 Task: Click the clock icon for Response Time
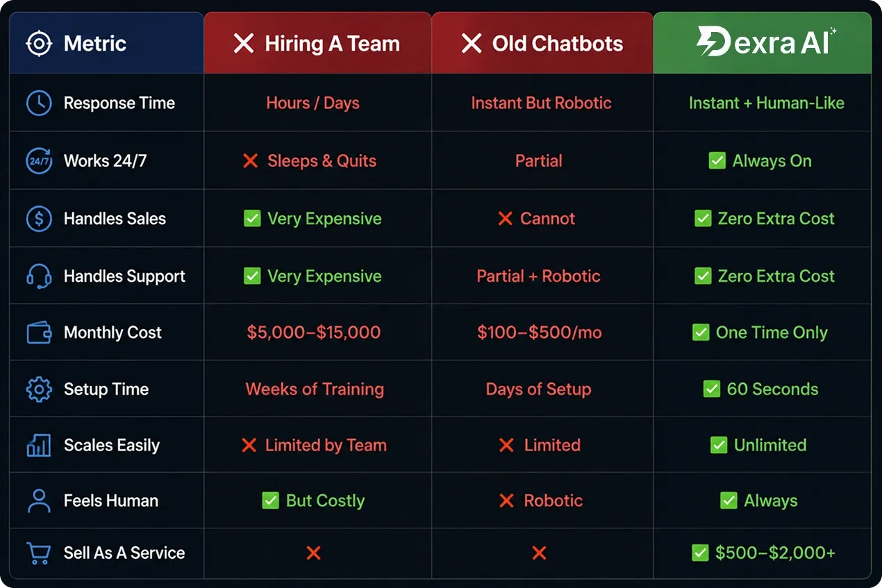tap(38, 103)
